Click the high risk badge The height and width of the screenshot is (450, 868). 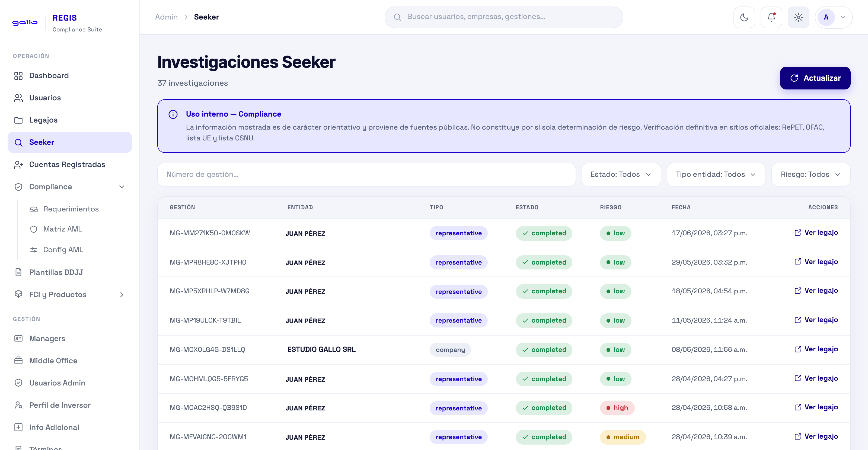pyautogui.click(x=617, y=408)
